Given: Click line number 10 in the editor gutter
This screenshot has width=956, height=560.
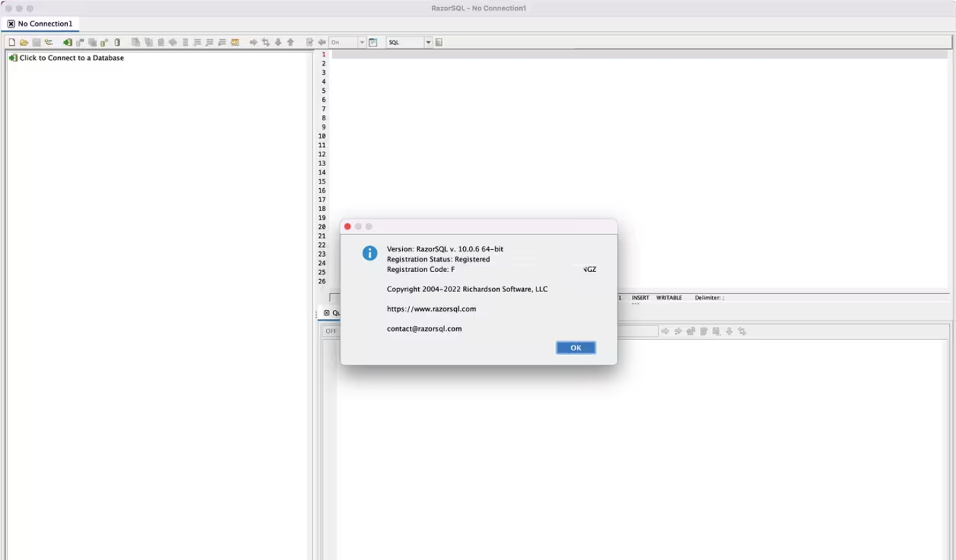Looking at the screenshot, I should [322, 136].
